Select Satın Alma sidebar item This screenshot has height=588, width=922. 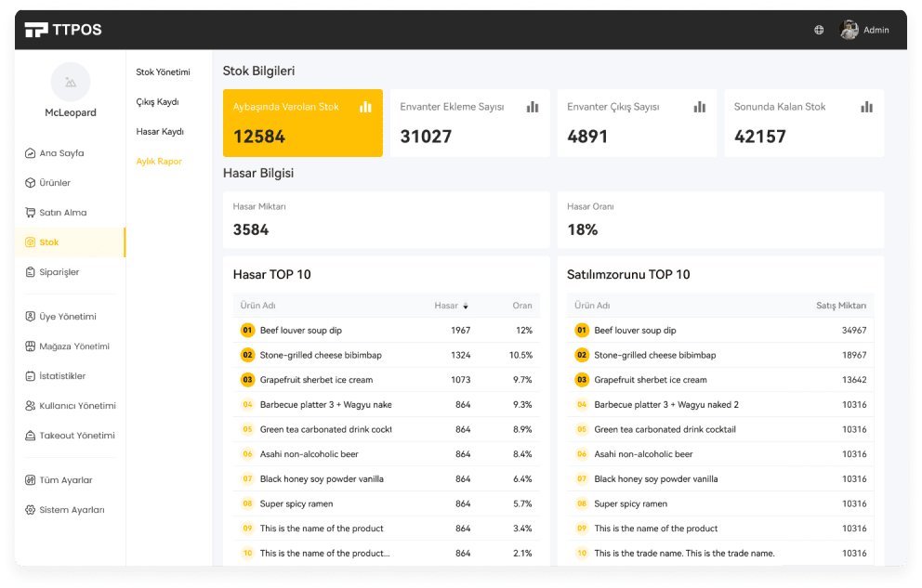click(x=62, y=213)
